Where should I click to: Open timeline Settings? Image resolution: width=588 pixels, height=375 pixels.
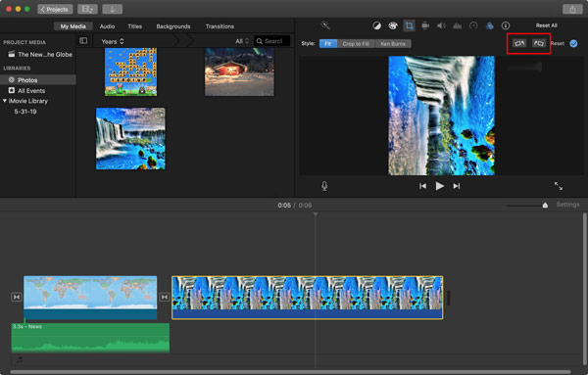point(567,205)
